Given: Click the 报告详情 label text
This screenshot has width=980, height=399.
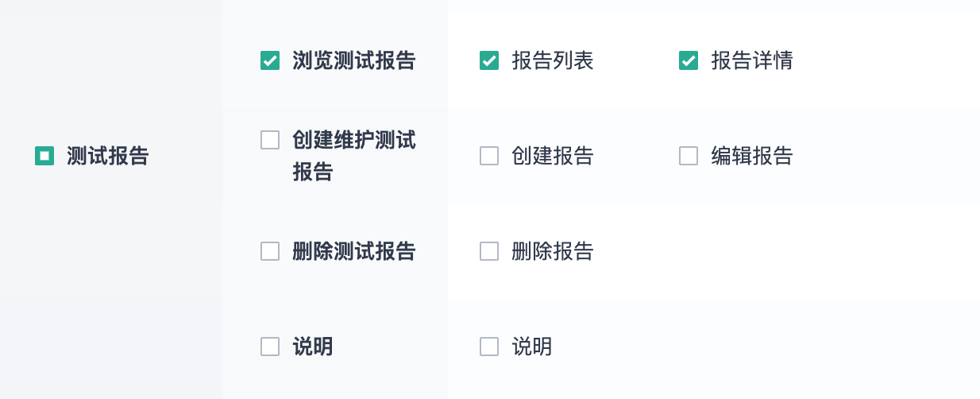Looking at the screenshot, I should click(752, 60).
